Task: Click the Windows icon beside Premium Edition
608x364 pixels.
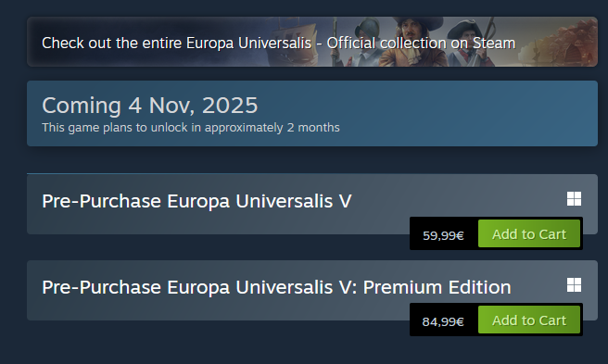Action: click(x=574, y=285)
